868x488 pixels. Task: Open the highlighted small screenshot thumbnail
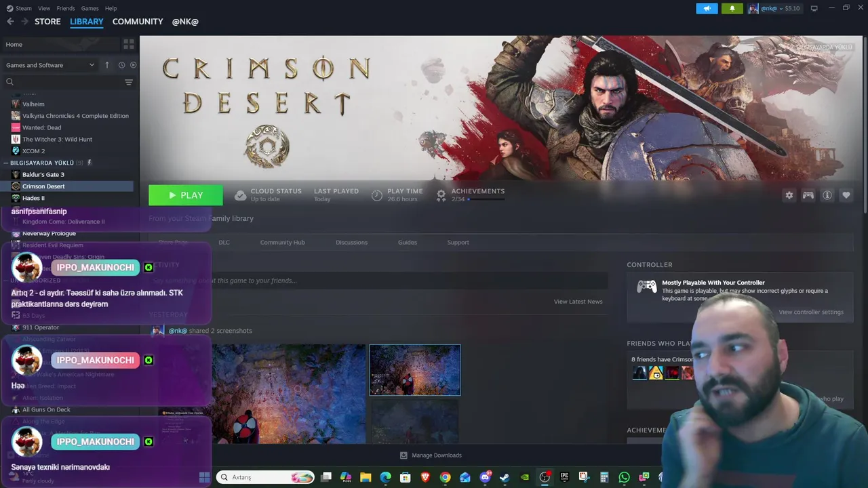415,370
